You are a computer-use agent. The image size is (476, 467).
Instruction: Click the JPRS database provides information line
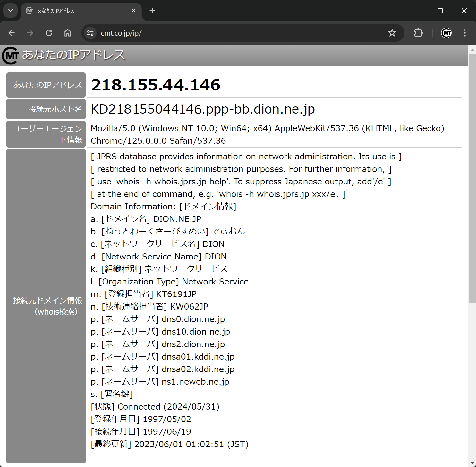[x=246, y=157]
